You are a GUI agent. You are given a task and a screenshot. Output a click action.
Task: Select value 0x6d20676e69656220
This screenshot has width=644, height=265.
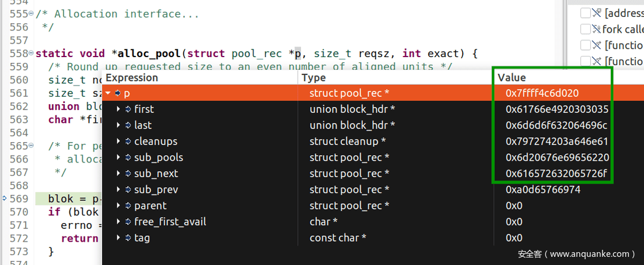(557, 157)
